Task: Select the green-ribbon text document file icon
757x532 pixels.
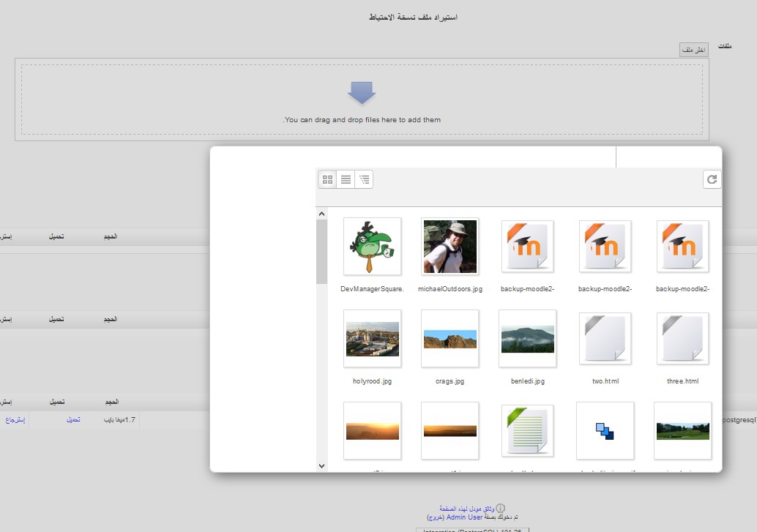Action: pyautogui.click(x=528, y=430)
